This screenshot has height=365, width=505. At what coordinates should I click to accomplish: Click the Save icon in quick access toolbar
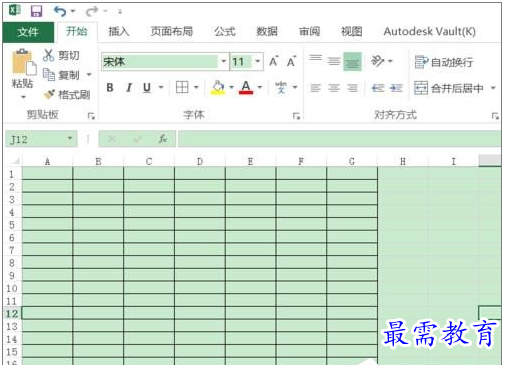(36, 11)
